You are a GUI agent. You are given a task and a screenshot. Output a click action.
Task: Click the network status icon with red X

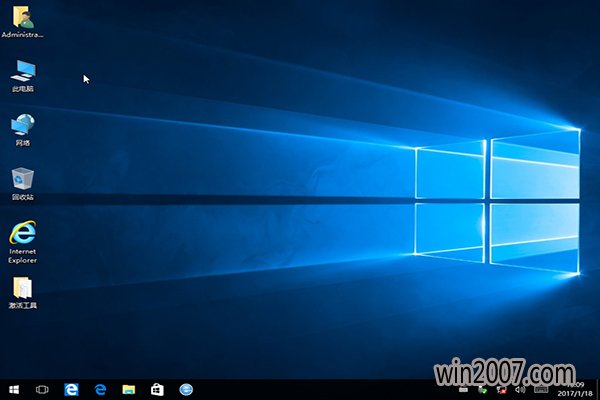pos(502,389)
